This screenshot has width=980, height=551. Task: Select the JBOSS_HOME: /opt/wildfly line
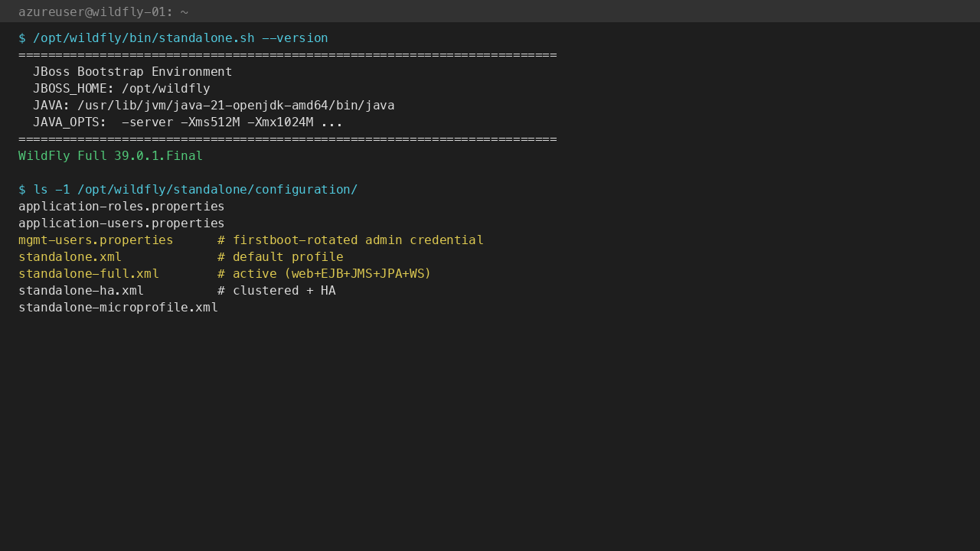tap(122, 89)
